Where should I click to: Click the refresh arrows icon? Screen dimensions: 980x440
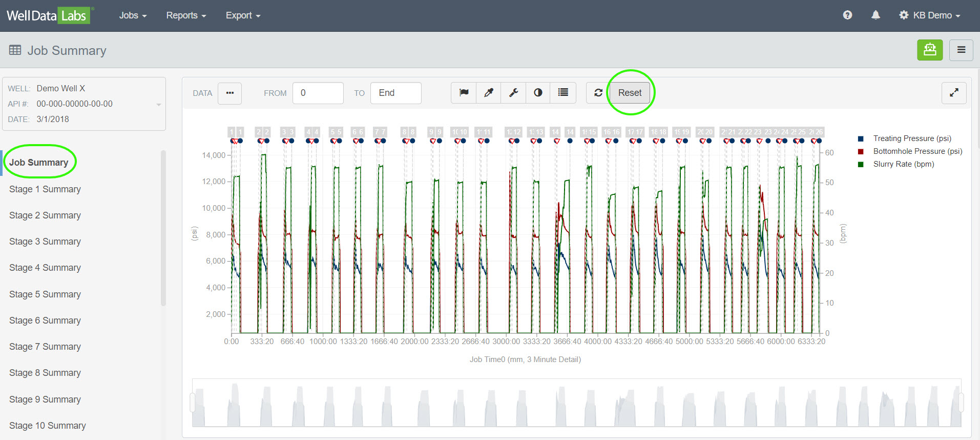pyautogui.click(x=598, y=93)
